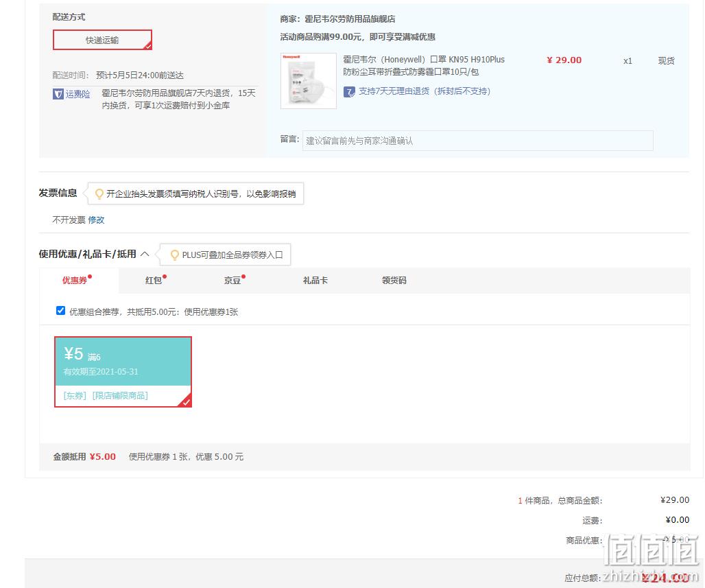Click the 商家：霍尼韦尔劳防用品旗舰店 merchant name

[337, 19]
